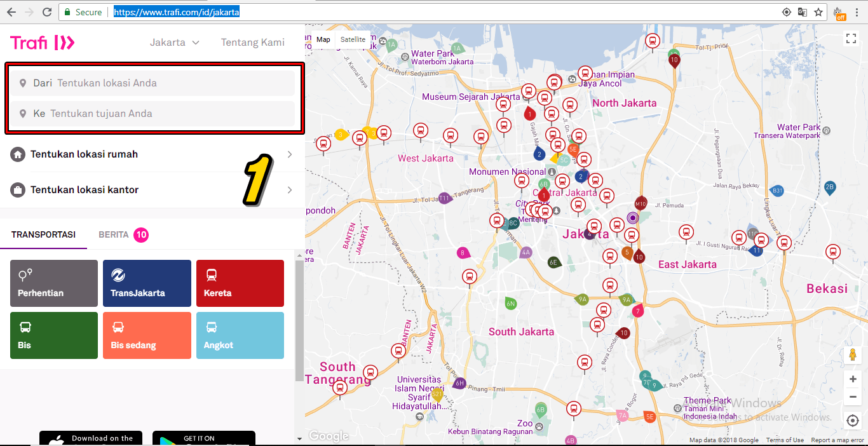Viewport: 868px width, 446px height.
Task: Open the Terms of Use link
Action: tap(785, 440)
